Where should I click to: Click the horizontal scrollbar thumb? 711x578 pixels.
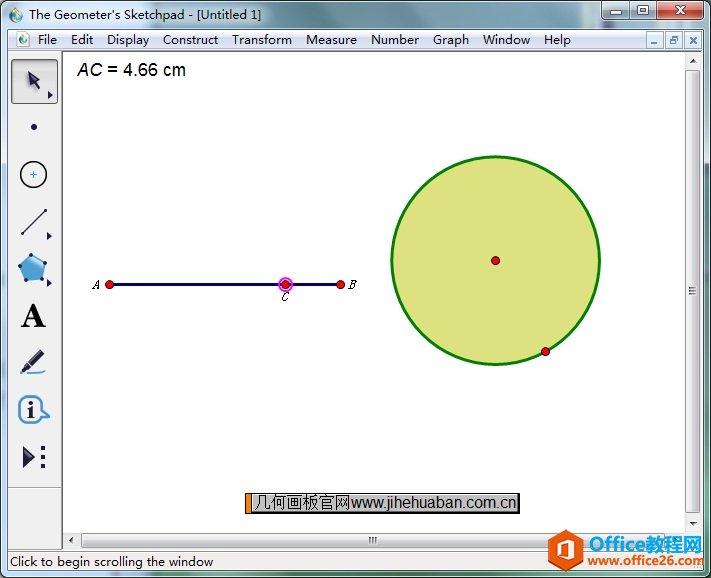tap(372, 540)
